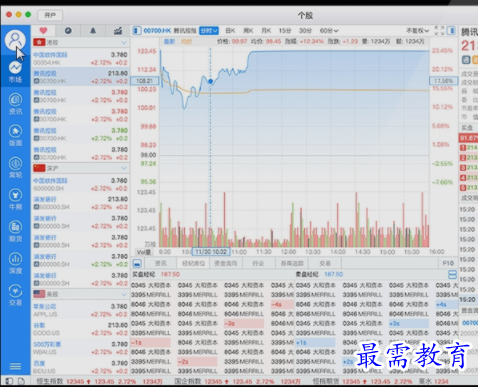This screenshot has height=387, width=478.
Task: Open the 不复权 adjustment dropdown
Action: coord(417,31)
